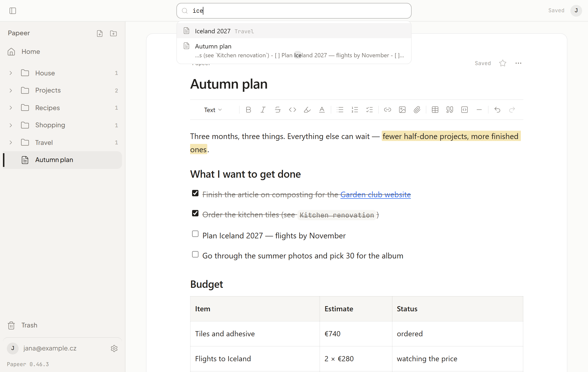Open the Trash
Viewport: 588px width, 372px height.
[63, 325]
